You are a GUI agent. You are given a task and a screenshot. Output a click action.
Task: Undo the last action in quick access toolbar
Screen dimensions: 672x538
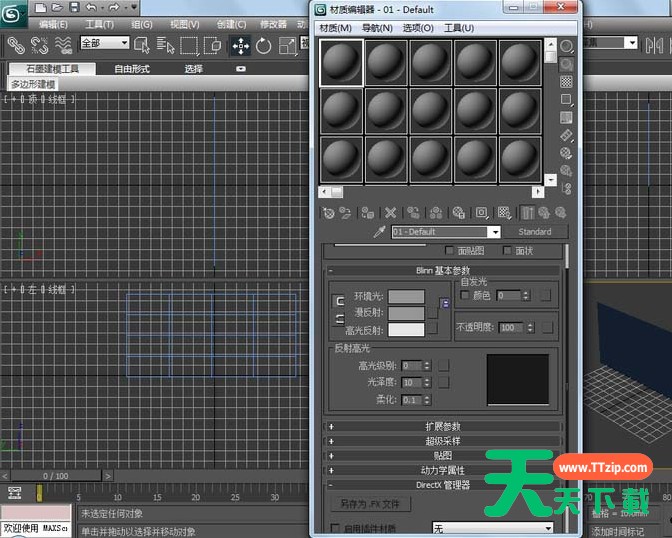point(91,7)
